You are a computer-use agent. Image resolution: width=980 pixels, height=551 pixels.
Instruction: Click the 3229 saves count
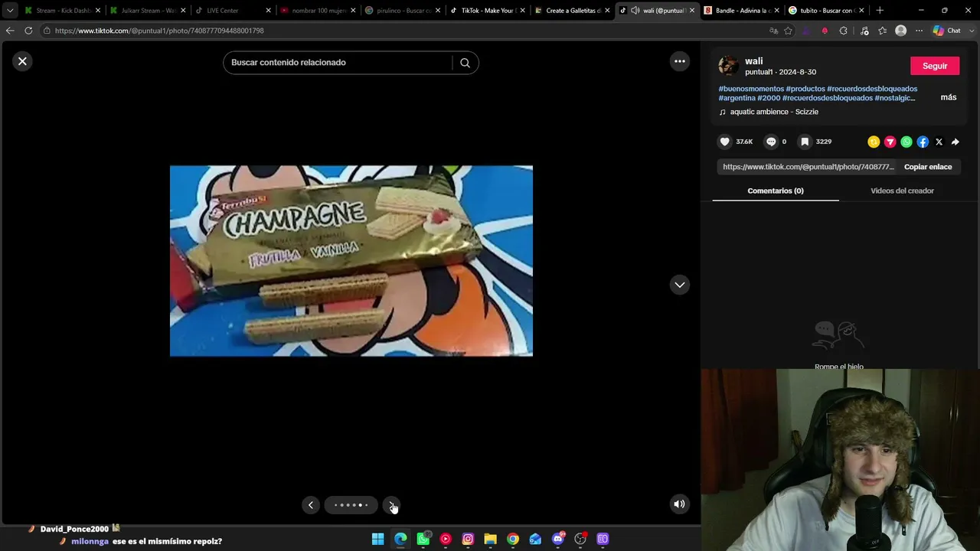824,142
